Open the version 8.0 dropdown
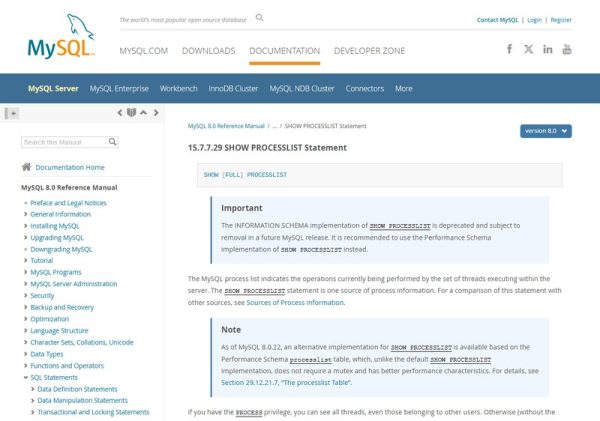The height and width of the screenshot is (421, 600). point(546,131)
